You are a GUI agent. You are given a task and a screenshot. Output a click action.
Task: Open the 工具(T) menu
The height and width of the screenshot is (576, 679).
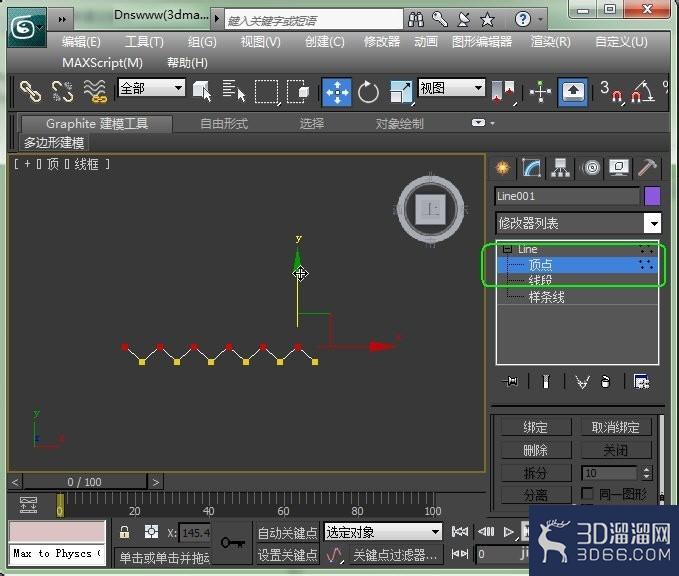(x=144, y=42)
